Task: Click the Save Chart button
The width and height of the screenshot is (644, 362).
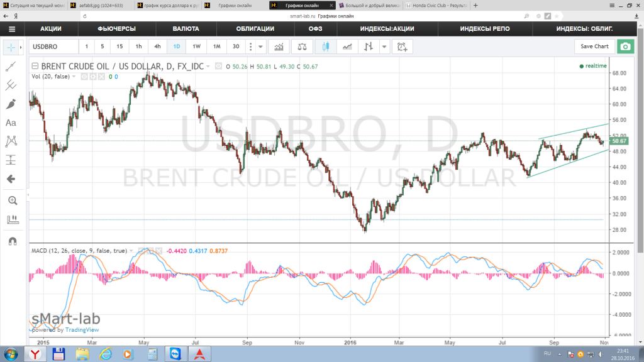Action: coord(594,47)
